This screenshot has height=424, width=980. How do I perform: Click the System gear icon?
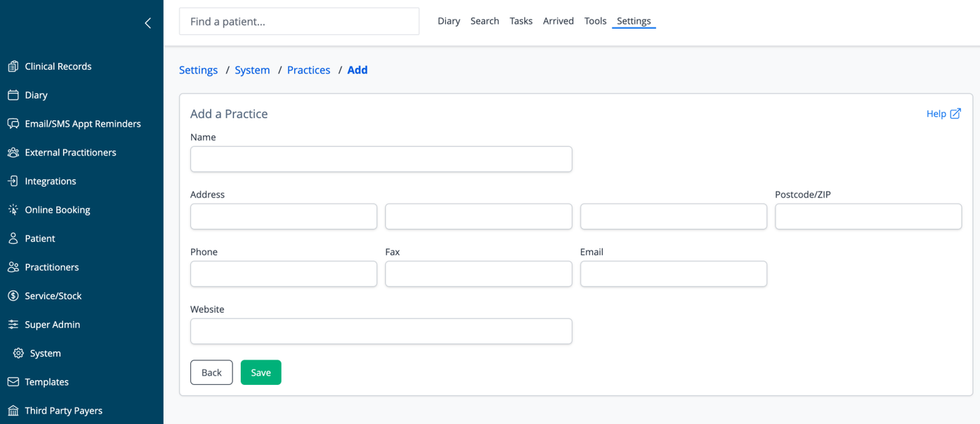pos(19,353)
